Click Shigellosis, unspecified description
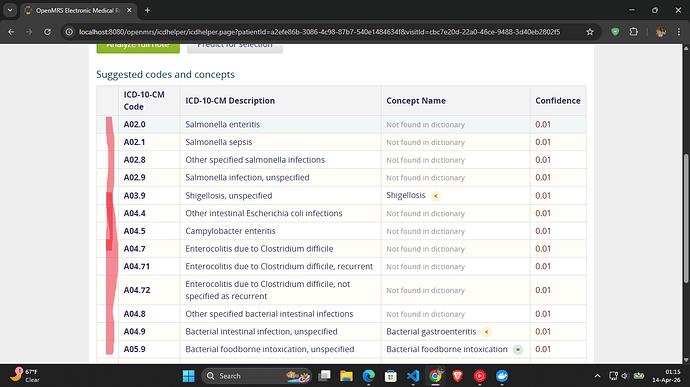Screen dimensions: 690x387 [x=228, y=195]
